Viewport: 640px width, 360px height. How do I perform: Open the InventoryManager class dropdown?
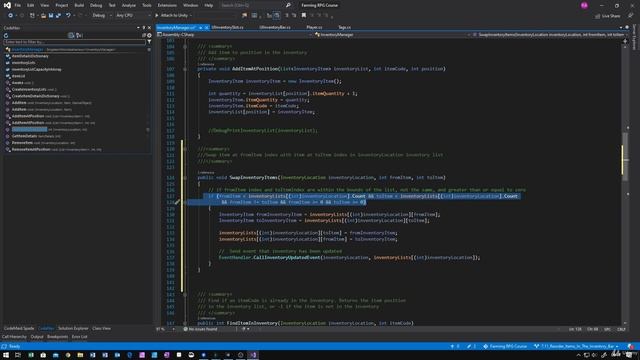pyautogui.click(x=392, y=35)
